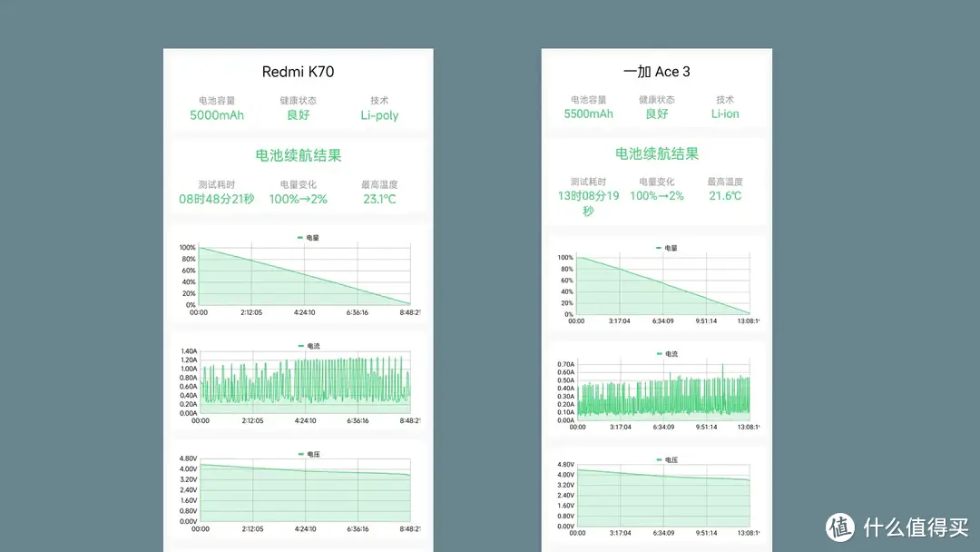Toggle the 电压 legend in Redmi K70 chart
This screenshot has height=552, width=980.
[309, 454]
